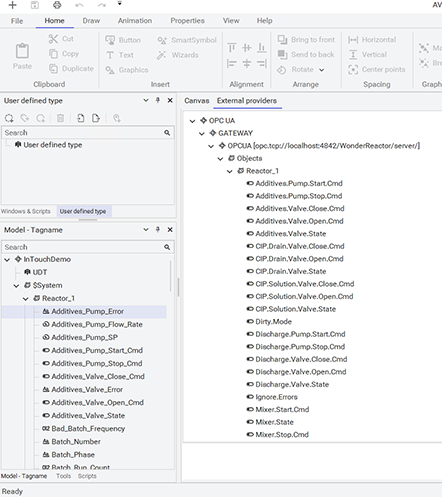Pin the Model - Tagname panel

tap(158, 229)
